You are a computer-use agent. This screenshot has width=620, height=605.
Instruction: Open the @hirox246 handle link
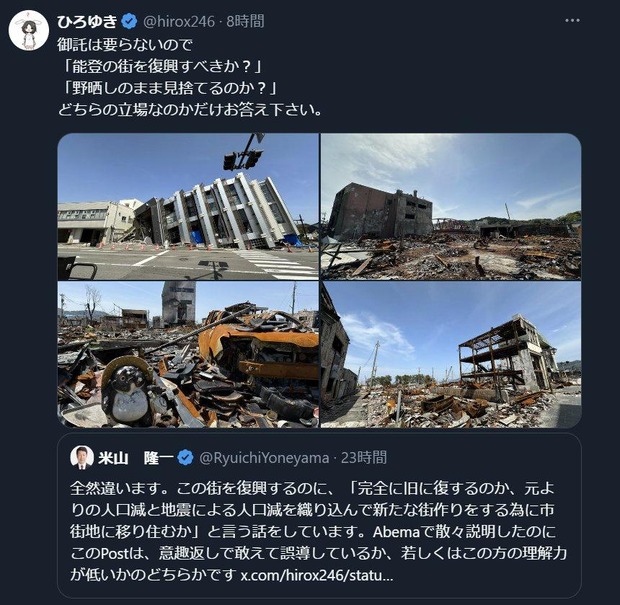click(x=179, y=21)
